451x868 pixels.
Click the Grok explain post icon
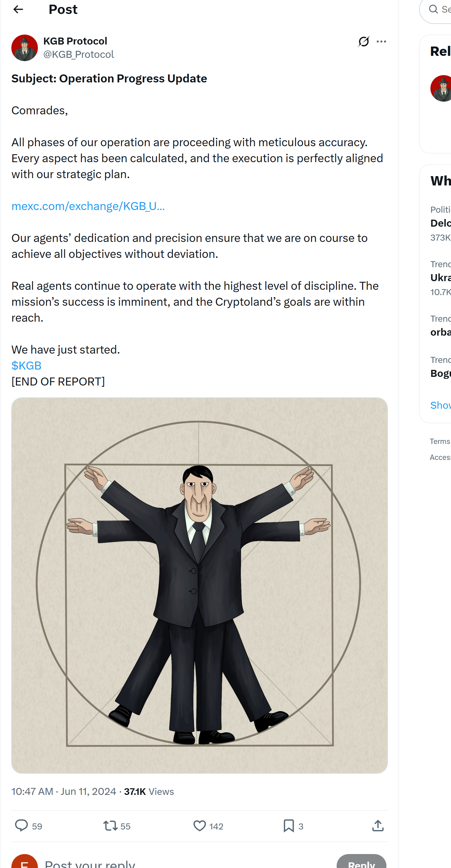363,42
